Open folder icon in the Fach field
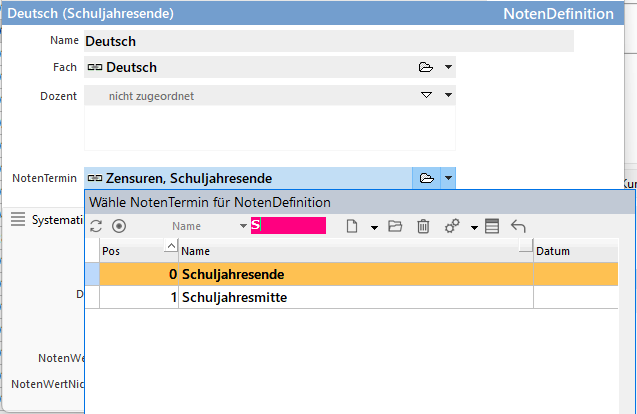Viewport: 637px width, 414px height. (426, 67)
